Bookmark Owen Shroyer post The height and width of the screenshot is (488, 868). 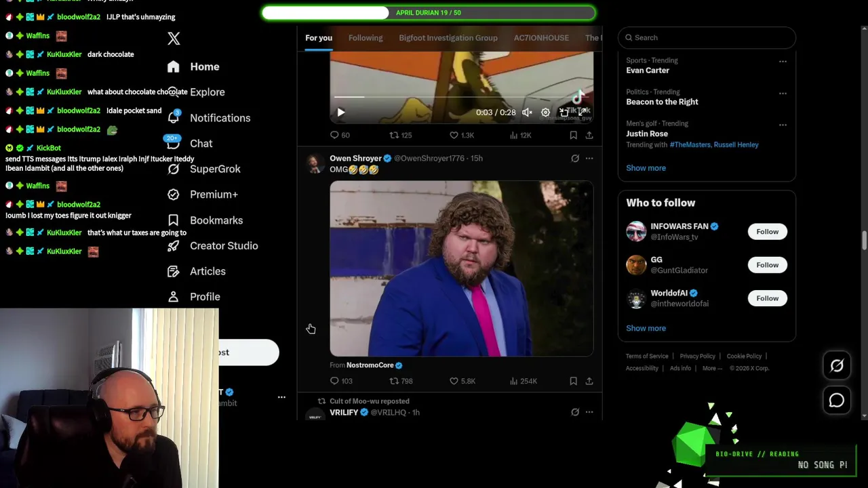573,381
